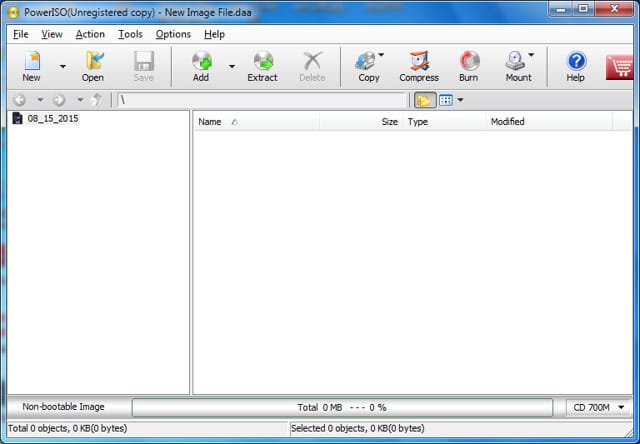Click the Total 0 objects status text
Viewport: 640px width, 444px height.
(67, 428)
